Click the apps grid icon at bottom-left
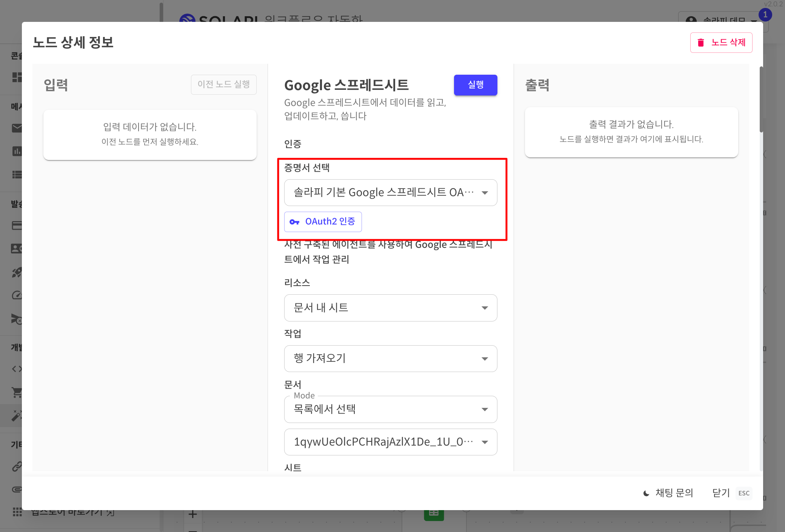The image size is (785, 532). click(17, 512)
